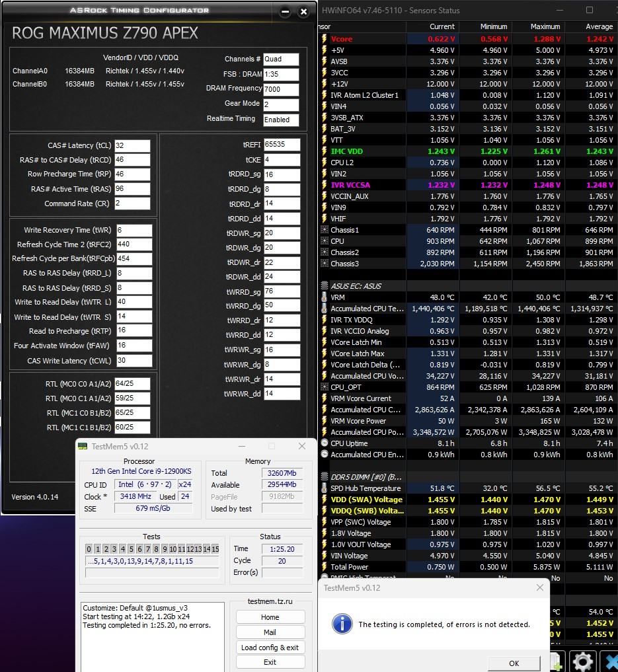618x672 pixels.
Task: Click the tREFI field showing 65535
Action: (x=282, y=145)
